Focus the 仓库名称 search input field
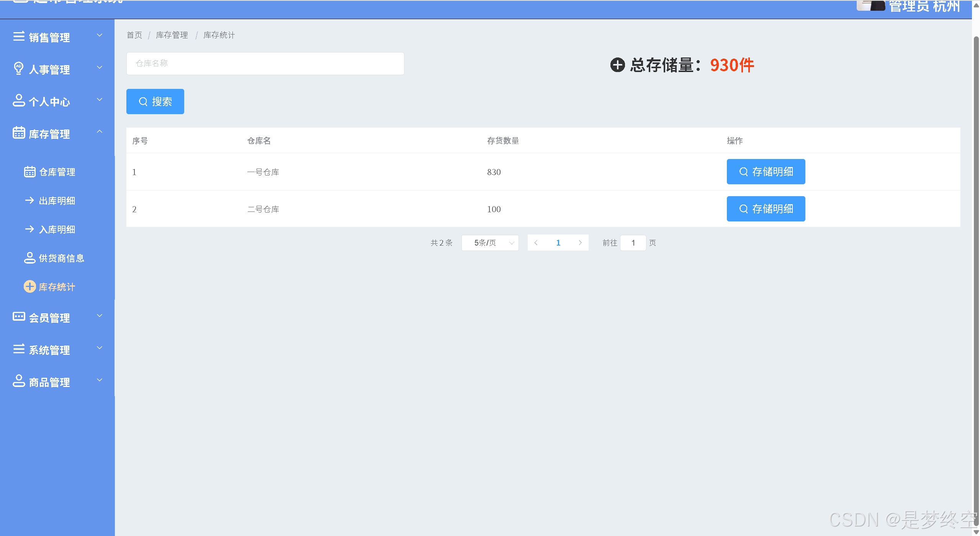This screenshot has height=536, width=980. (x=265, y=64)
